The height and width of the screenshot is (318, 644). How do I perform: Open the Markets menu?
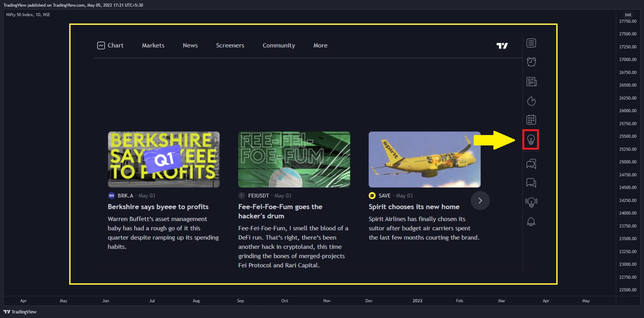click(x=153, y=46)
